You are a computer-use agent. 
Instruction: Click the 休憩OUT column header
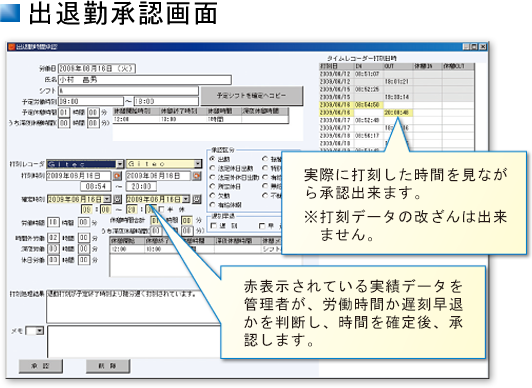point(458,66)
